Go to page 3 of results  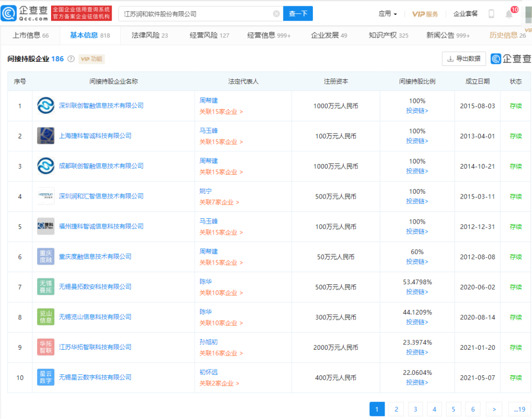(415, 409)
